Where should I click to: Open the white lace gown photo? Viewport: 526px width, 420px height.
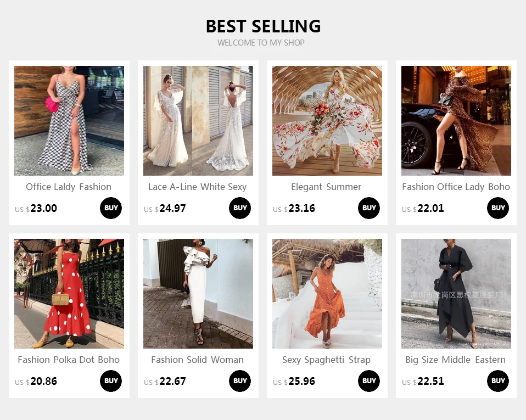click(x=198, y=121)
